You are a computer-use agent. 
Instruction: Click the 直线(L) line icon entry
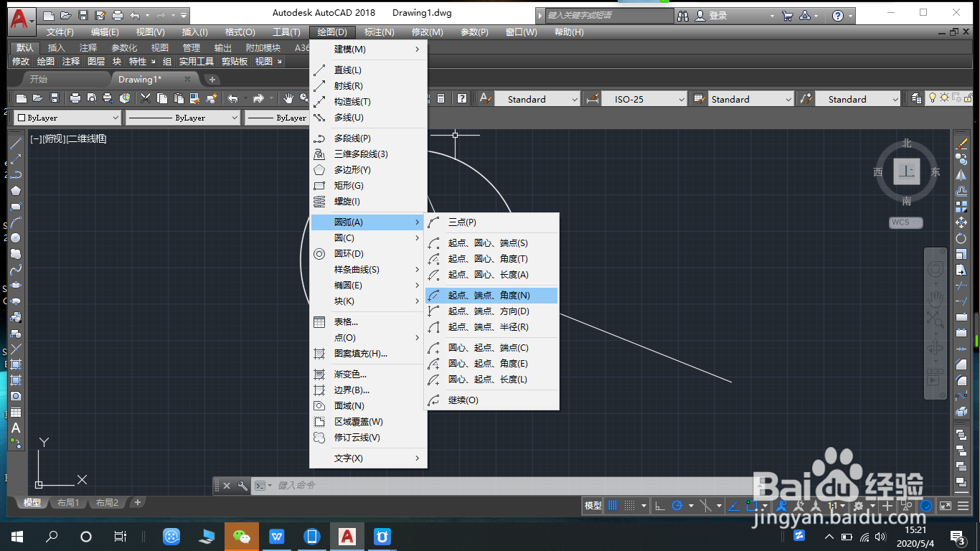coord(320,70)
